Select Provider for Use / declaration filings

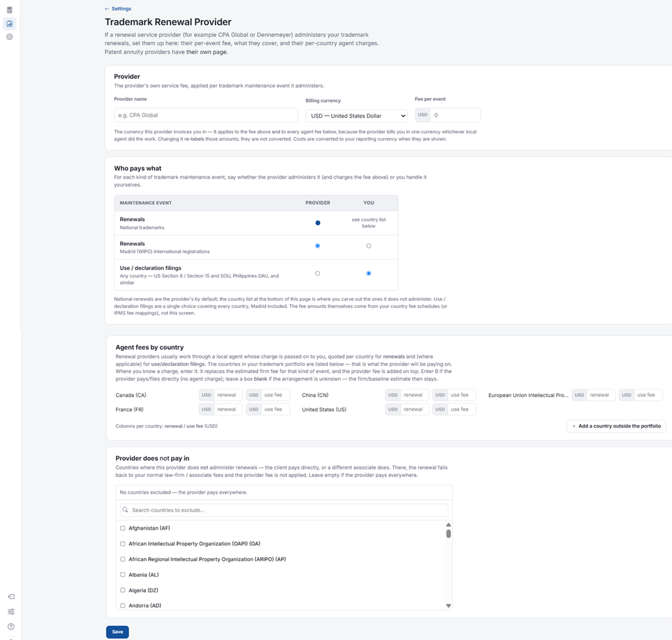[318, 273]
